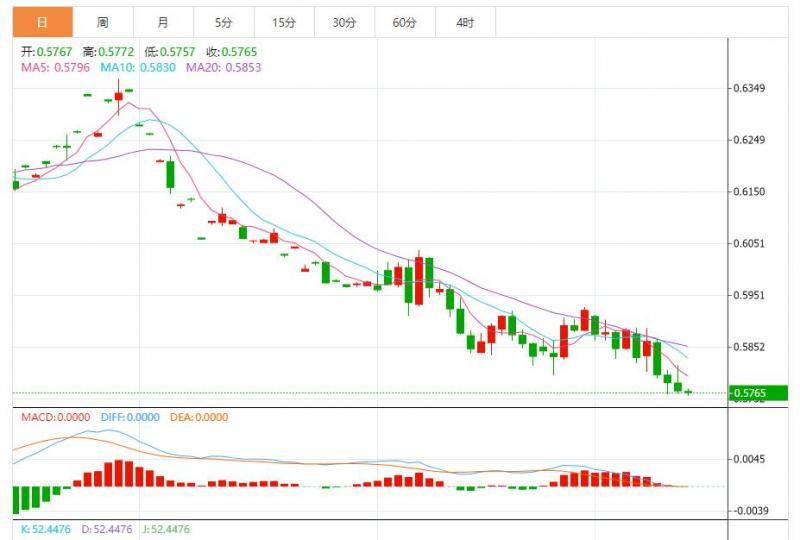Click the MA10: 0.5830 indicator label
The width and height of the screenshot is (800, 540).
(138, 67)
